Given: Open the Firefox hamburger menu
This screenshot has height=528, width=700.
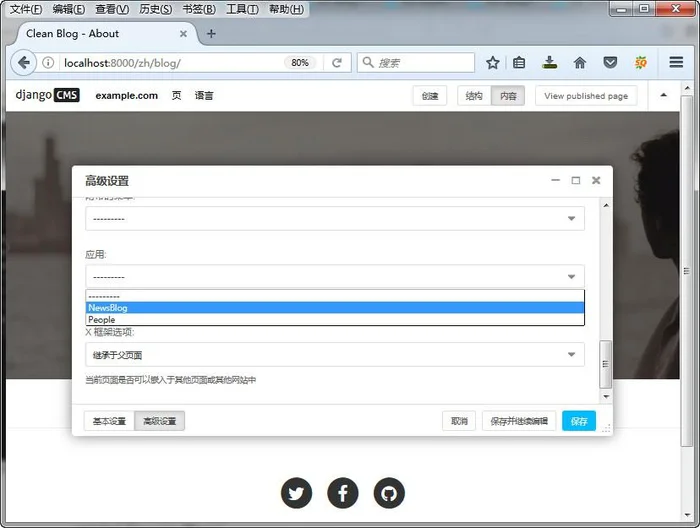Looking at the screenshot, I should point(676,62).
